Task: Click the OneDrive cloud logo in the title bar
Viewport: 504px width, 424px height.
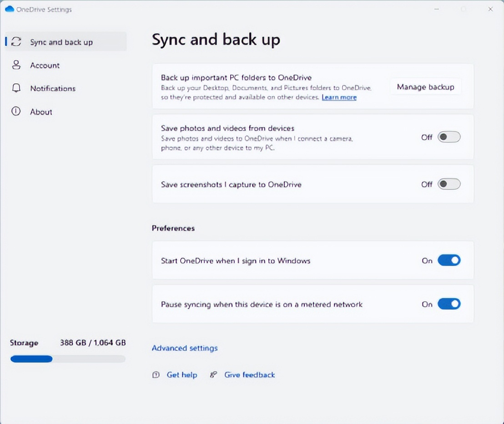Action: point(10,9)
